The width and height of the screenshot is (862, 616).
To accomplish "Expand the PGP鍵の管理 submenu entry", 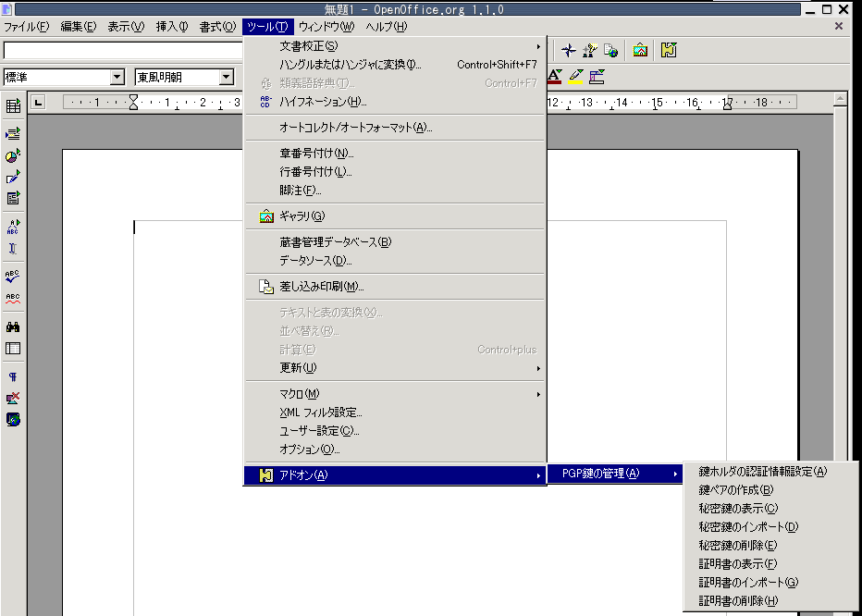I will point(615,473).
